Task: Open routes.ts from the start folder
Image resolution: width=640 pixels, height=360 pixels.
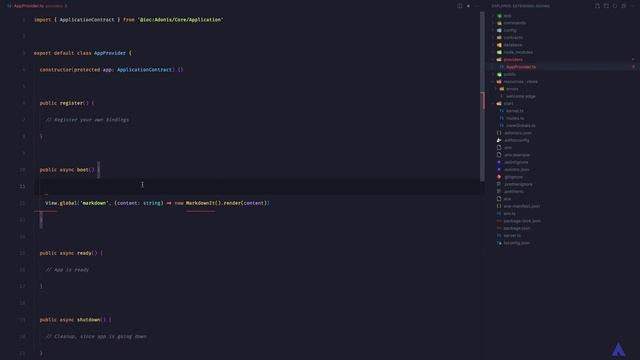Action: [515, 119]
